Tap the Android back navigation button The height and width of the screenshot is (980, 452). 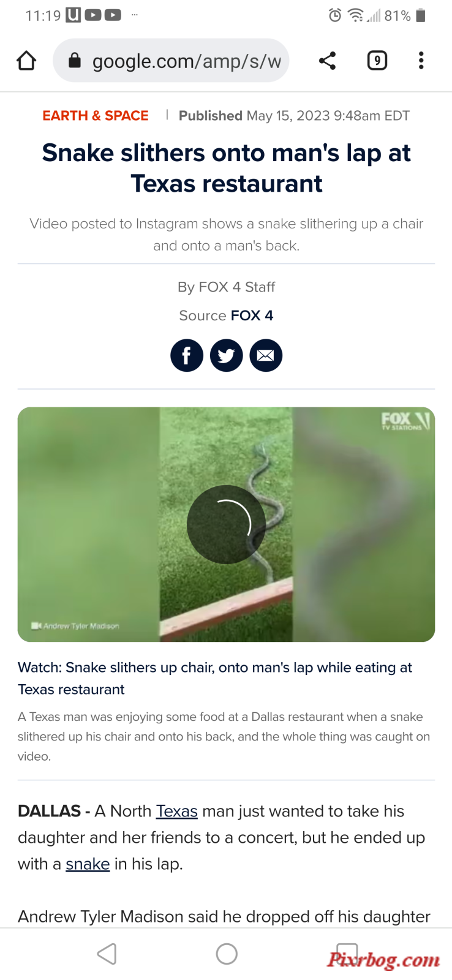tap(107, 954)
